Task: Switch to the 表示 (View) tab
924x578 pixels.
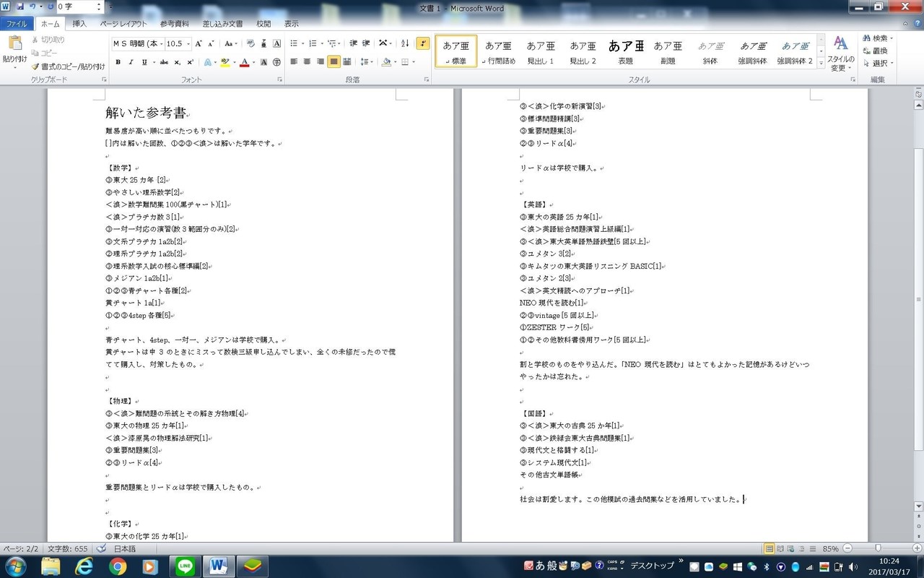Action: [x=291, y=24]
